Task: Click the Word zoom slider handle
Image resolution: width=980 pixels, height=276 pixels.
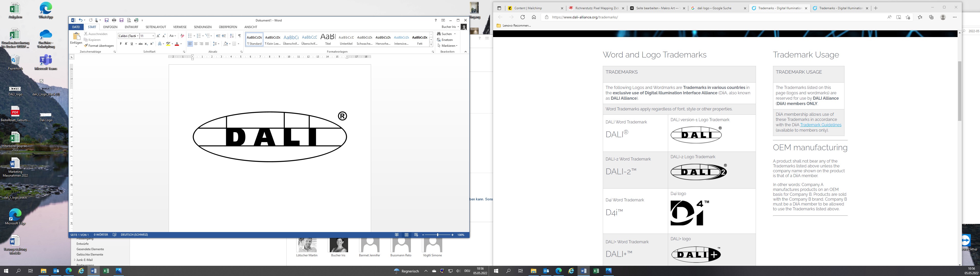Action: tap(438, 235)
